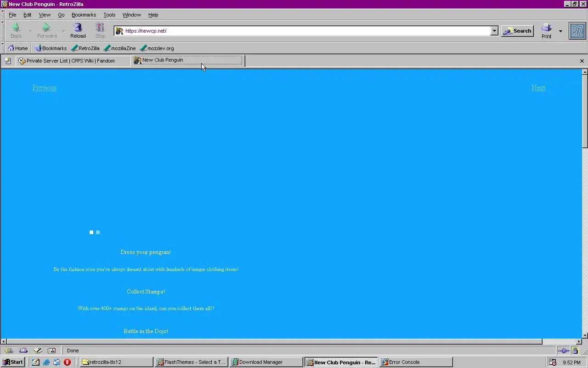This screenshot has width=588, height=368.
Task: Go back with the Back toolbar button
Action: point(16,31)
